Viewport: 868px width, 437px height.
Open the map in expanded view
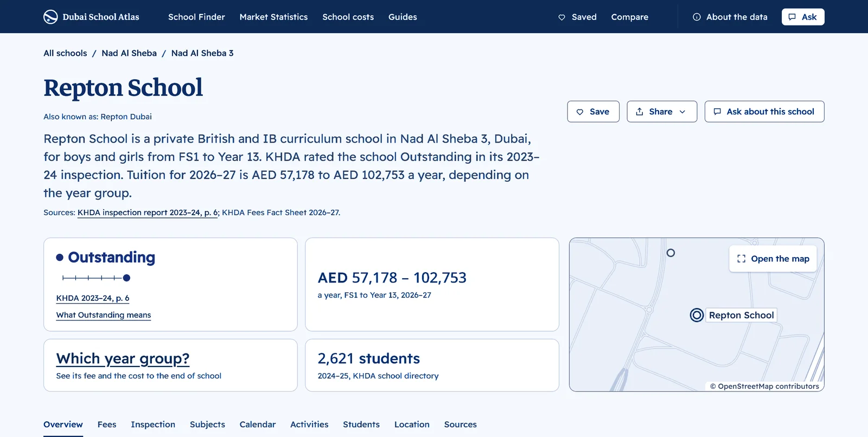[773, 259]
